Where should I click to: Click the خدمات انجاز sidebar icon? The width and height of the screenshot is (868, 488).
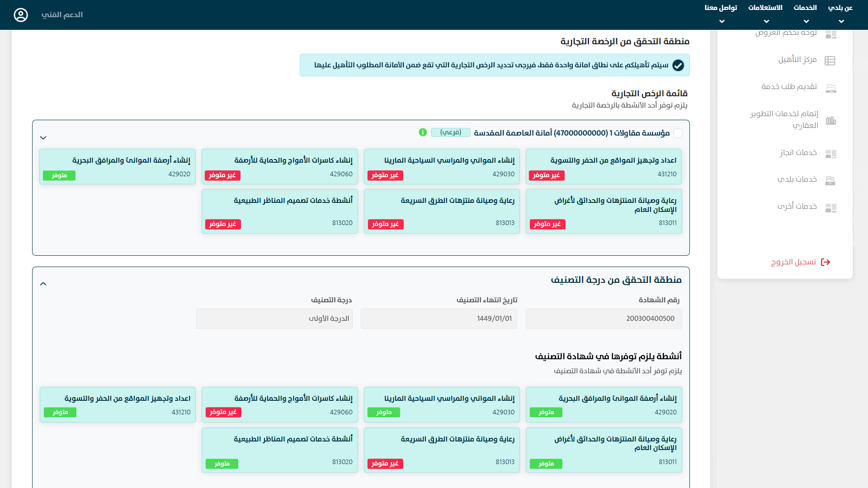(x=830, y=154)
